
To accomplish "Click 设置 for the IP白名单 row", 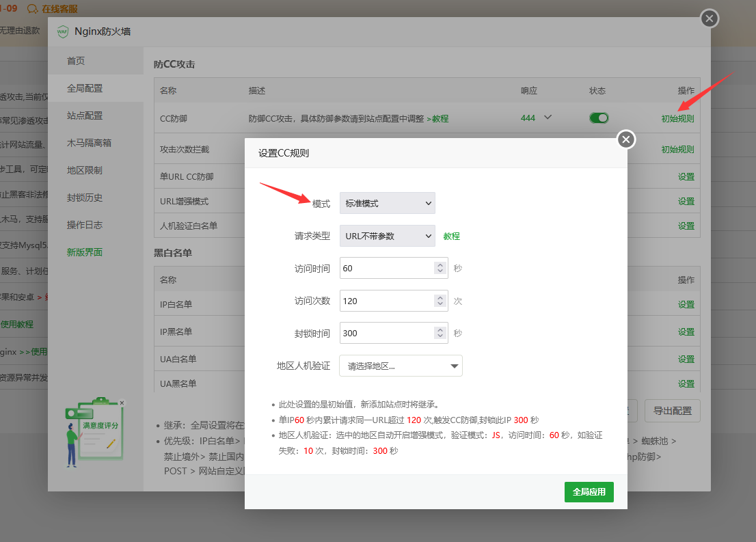I will pos(686,305).
